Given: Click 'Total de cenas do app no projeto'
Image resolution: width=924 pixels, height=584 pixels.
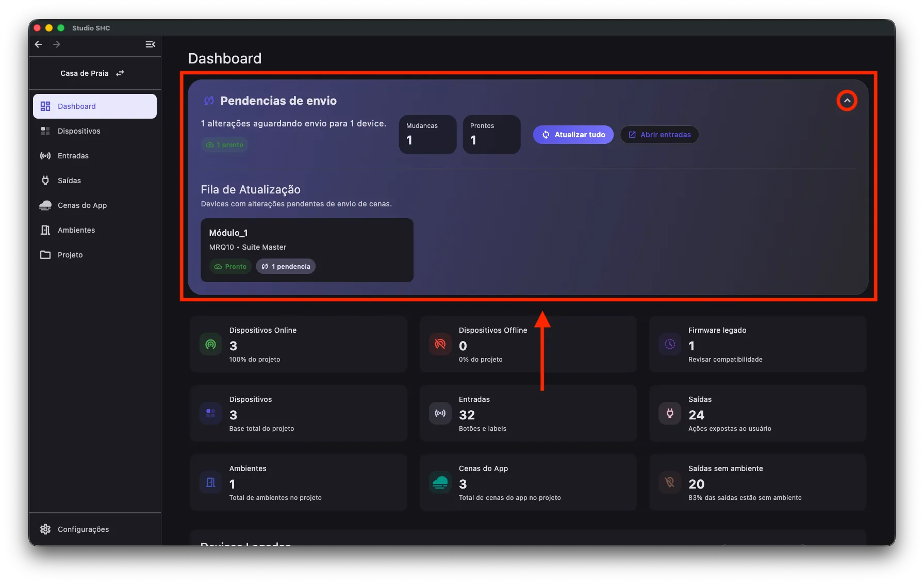Looking at the screenshot, I should [x=509, y=498].
